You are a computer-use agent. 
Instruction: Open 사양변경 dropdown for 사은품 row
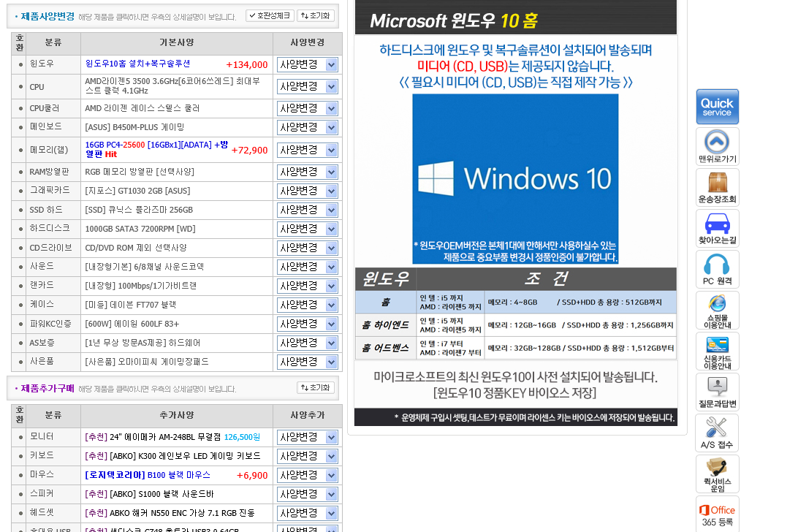pos(308,362)
